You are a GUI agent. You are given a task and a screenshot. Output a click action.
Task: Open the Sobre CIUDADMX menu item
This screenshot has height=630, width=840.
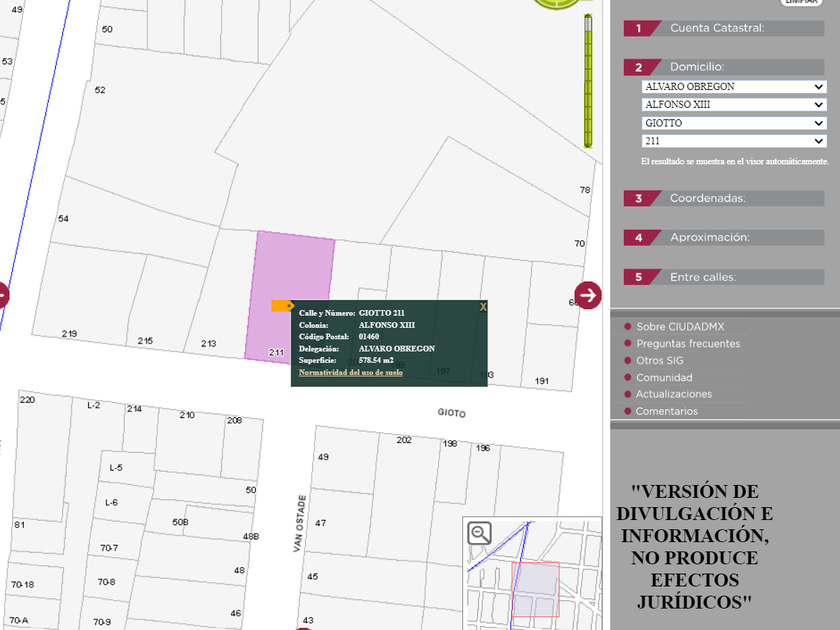point(680,327)
